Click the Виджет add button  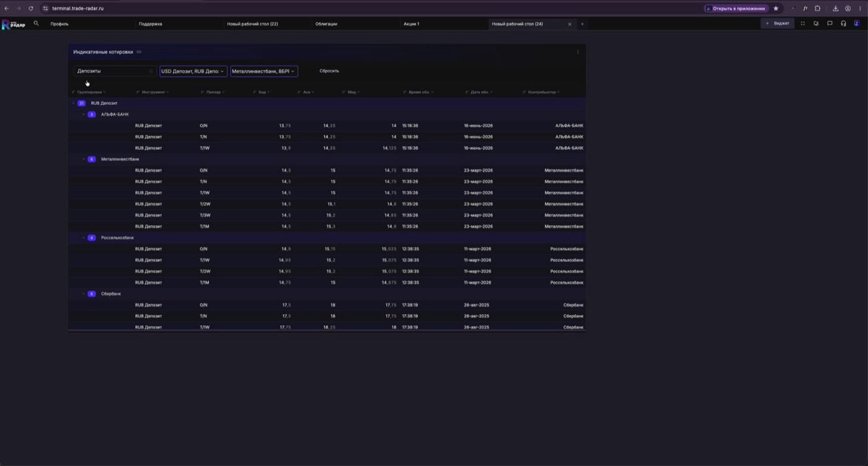pos(777,24)
